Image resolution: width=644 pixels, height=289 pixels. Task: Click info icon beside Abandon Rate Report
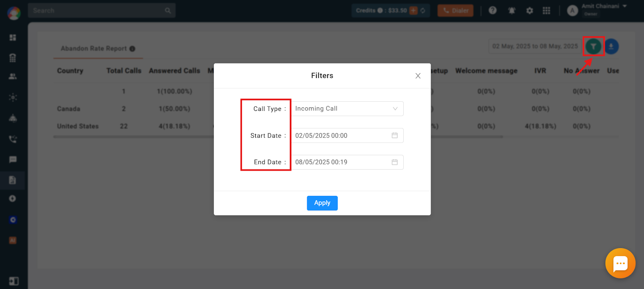click(x=132, y=49)
